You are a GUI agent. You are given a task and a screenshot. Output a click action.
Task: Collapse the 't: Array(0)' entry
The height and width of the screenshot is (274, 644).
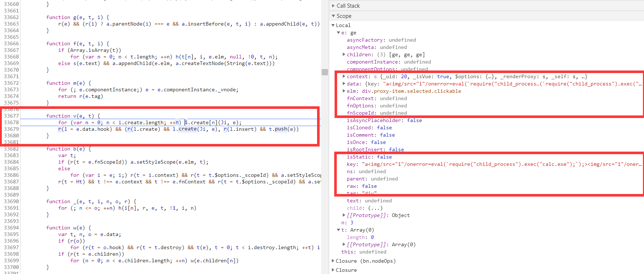pyautogui.click(x=339, y=230)
